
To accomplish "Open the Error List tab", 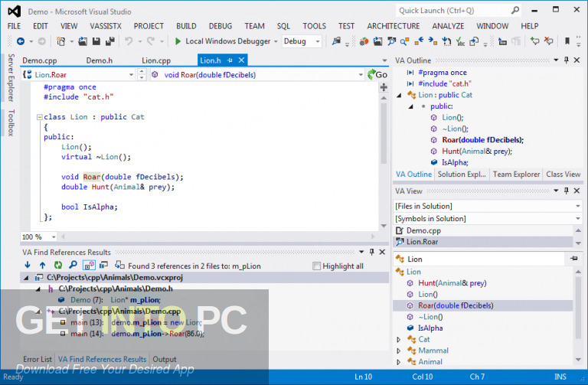I will pyautogui.click(x=38, y=359).
